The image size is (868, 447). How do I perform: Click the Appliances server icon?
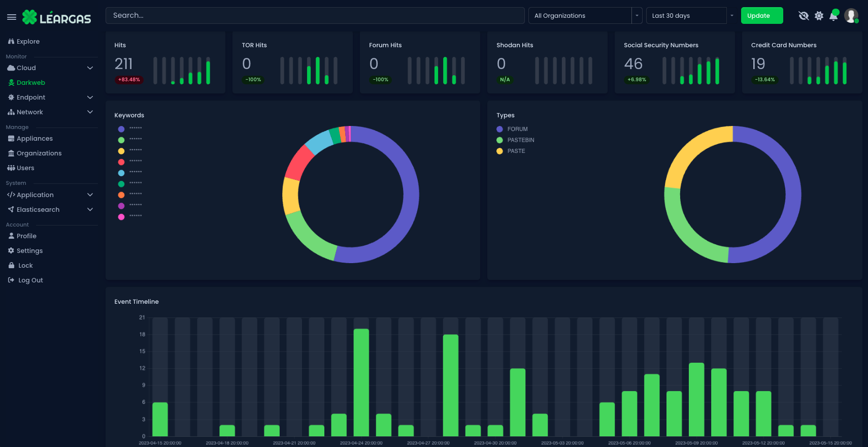[x=11, y=139]
